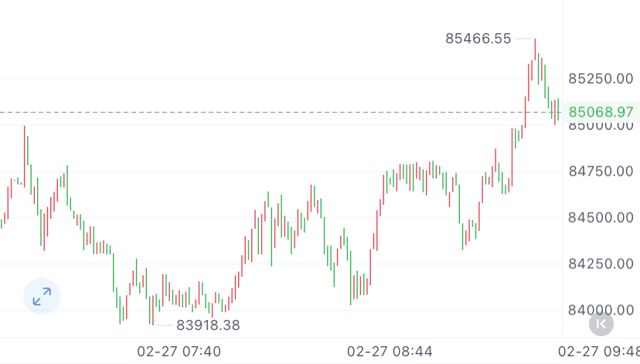The width and height of the screenshot is (640, 364).
Task: Click the 02-27 09:48 time label
Action: tap(598, 351)
